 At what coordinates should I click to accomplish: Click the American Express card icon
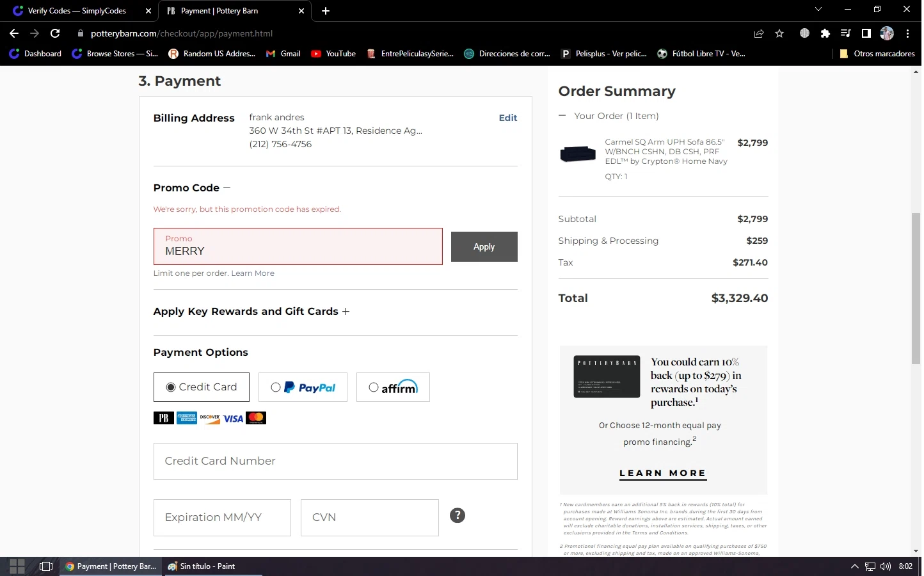[187, 418]
